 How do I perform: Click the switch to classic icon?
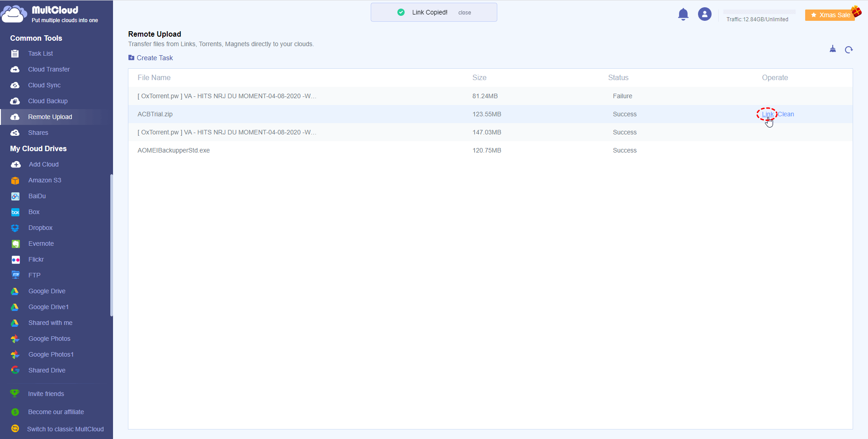pos(15,429)
